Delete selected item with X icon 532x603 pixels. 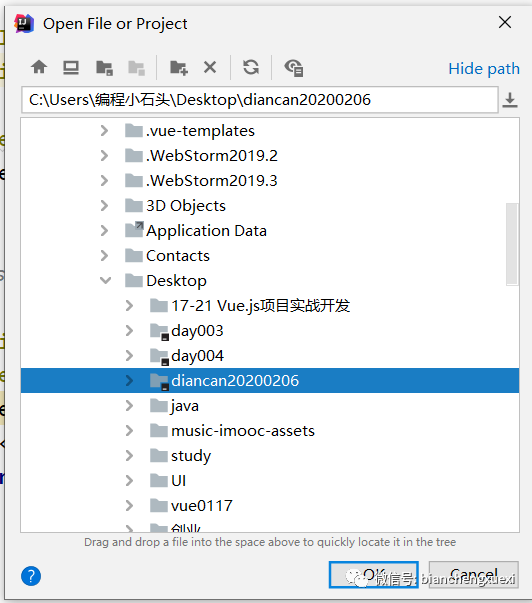(x=210, y=67)
